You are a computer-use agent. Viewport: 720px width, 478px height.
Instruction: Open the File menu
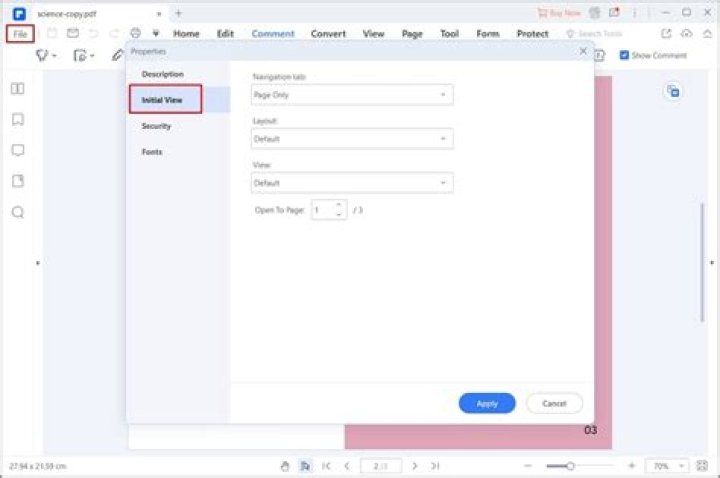pyautogui.click(x=20, y=34)
